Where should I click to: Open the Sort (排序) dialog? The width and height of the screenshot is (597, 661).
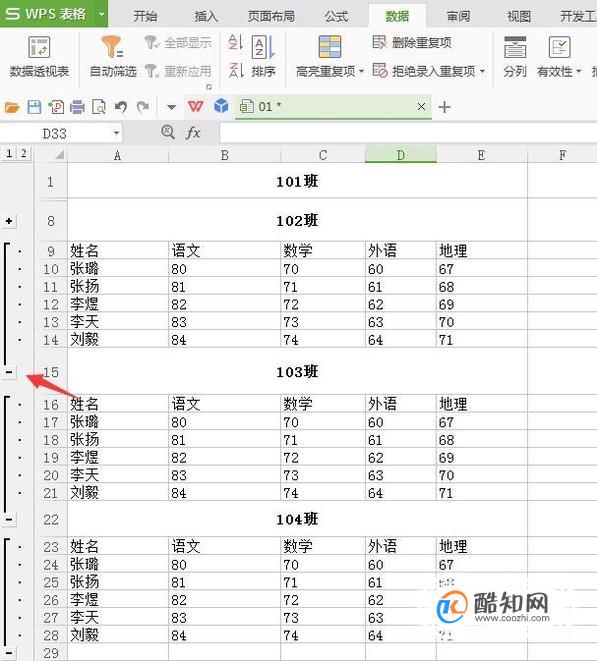tap(264, 57)
